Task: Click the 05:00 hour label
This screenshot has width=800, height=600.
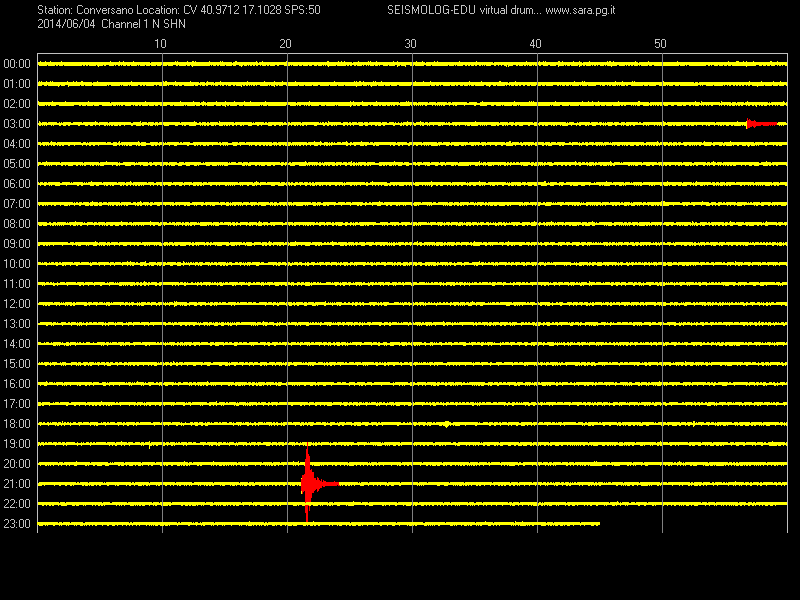Action: click(x=17, y=164)
